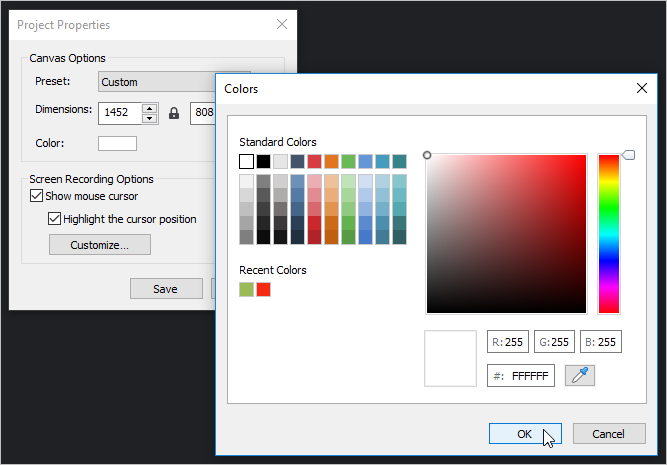Select the darkest orange shade in palette
Viewport: 667px width, 465px height.
(331, 237)
